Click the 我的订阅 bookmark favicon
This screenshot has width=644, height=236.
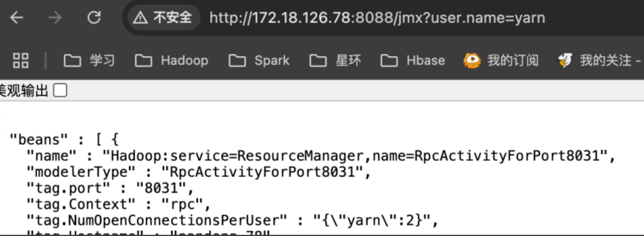(x=472, y=60)
